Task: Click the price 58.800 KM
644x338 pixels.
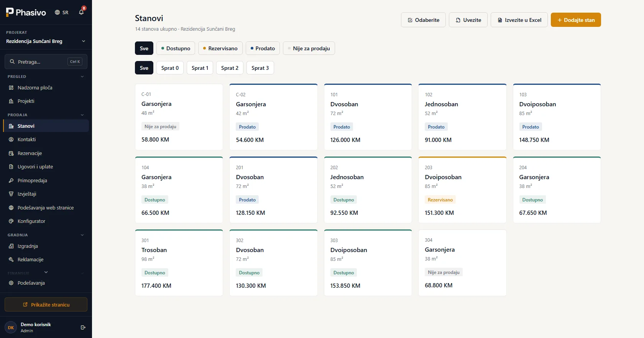Action: (x=155, y=140)
